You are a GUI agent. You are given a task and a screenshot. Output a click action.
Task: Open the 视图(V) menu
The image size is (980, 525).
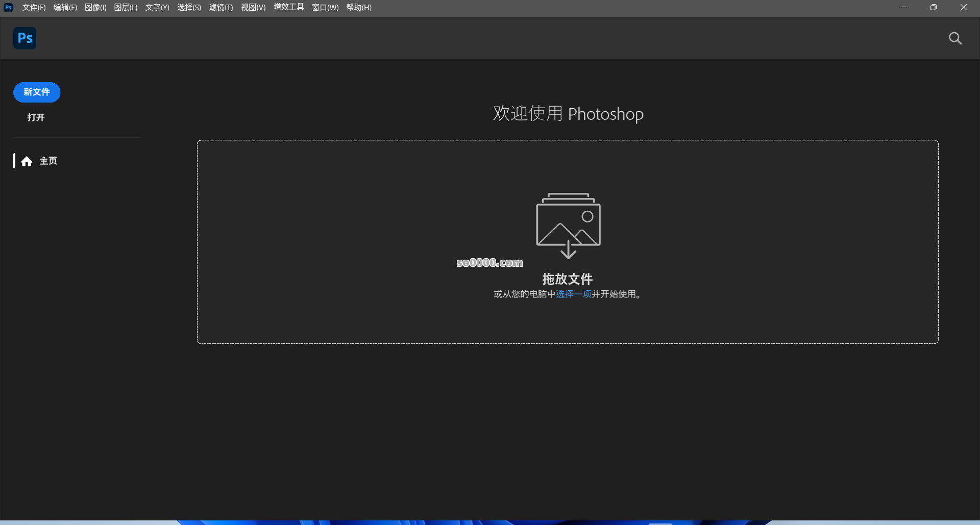253,7
